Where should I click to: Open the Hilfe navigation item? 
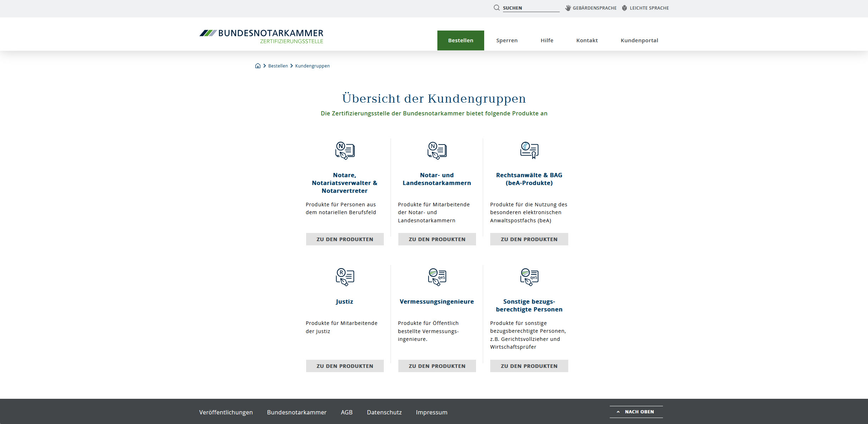(x=547, y=40)
